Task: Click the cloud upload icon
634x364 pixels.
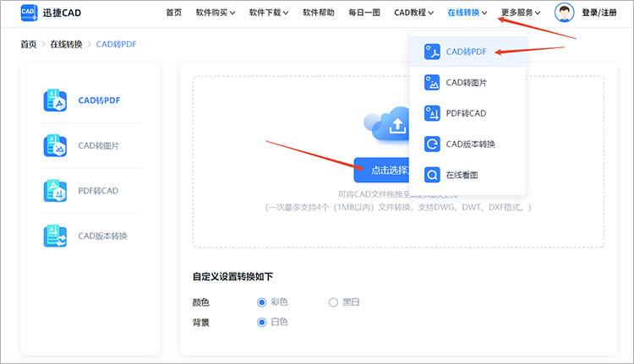Action: pyautogui.click(x=386, y=123)
